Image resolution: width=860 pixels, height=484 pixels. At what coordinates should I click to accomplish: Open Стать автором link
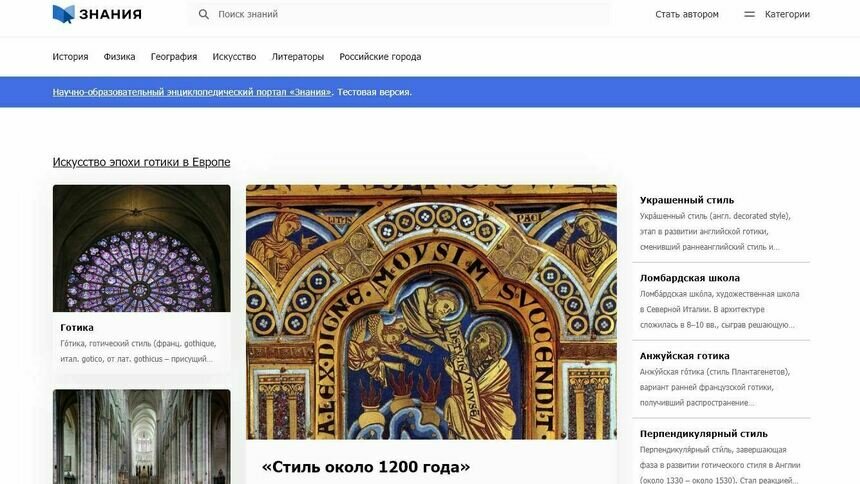[x=687, y=14]
